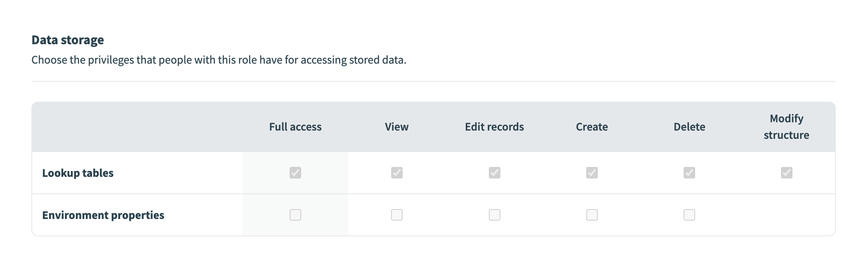Click the Edit records column header
The width and height of the screenshot is (868, 276).
[x=494, y=127]
